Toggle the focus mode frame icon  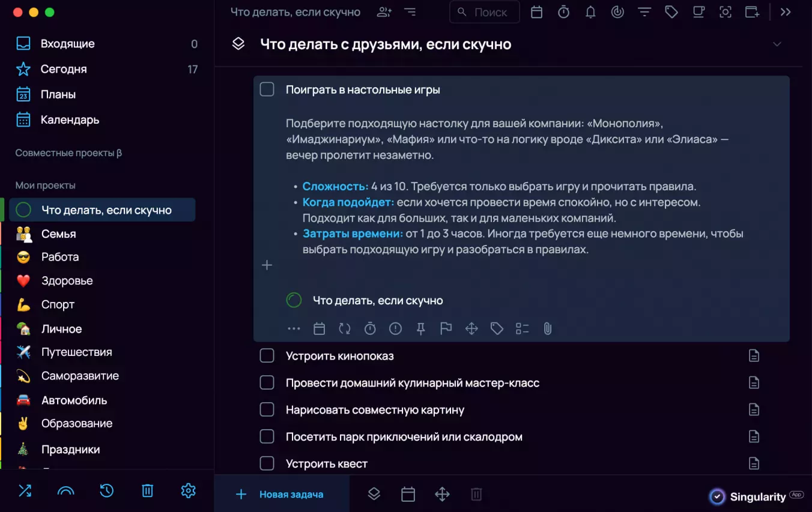click(726, 12)
